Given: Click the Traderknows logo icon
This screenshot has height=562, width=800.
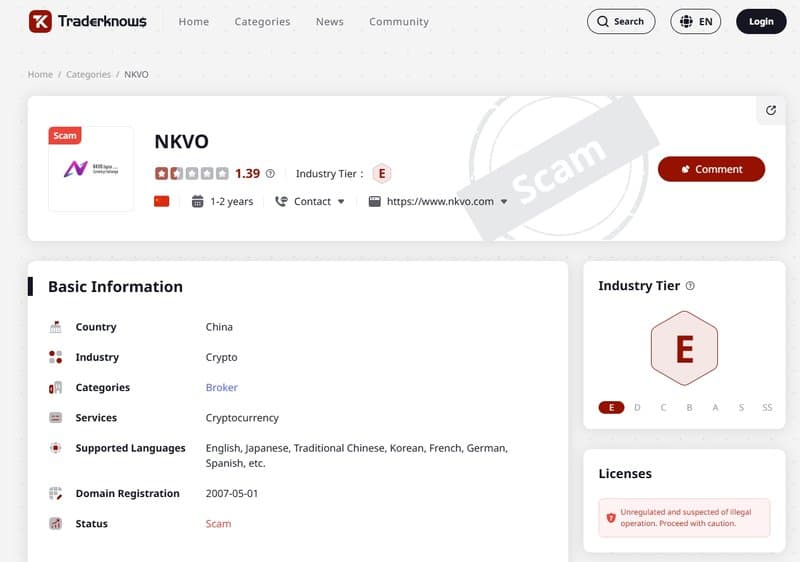Looking at the screenshot, I should pyautogui.click(x=40, y=21).
